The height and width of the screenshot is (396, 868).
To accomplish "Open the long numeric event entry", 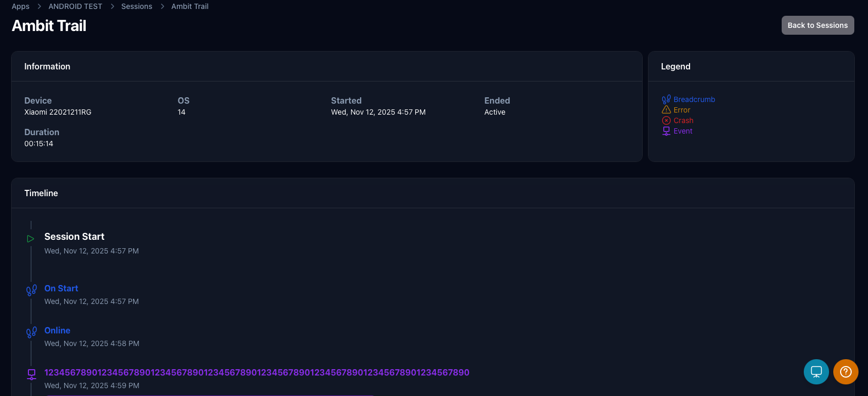I will [256, 372].
